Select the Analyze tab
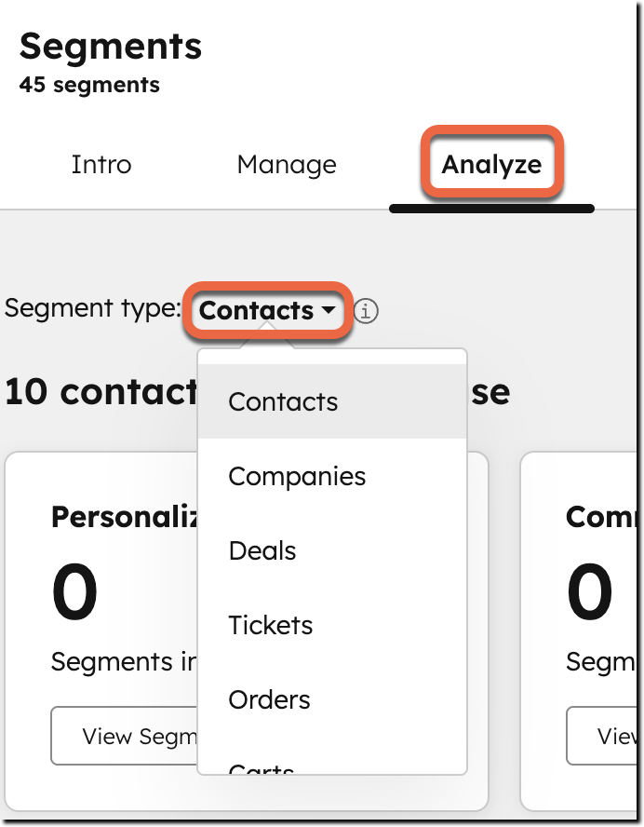 (491, 165)
